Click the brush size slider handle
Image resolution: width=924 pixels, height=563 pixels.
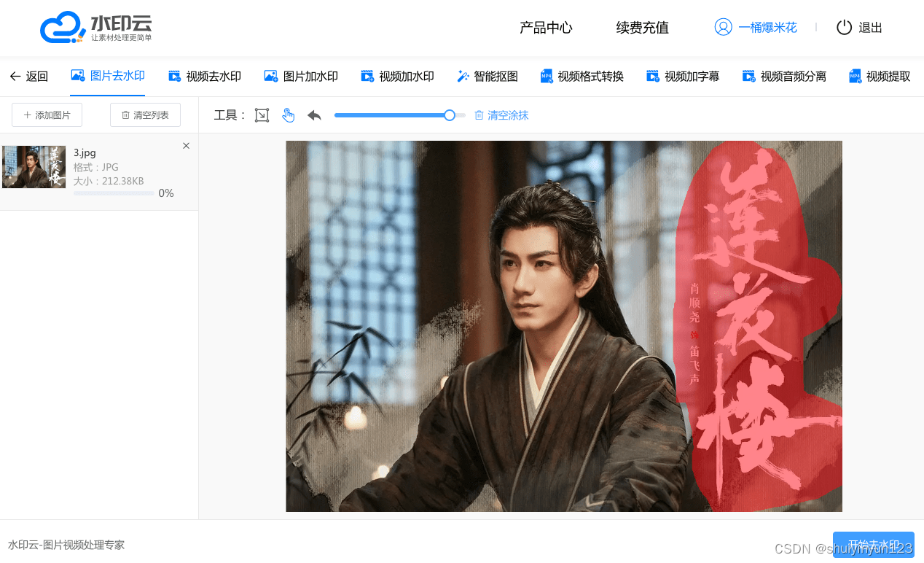point(450,115)
